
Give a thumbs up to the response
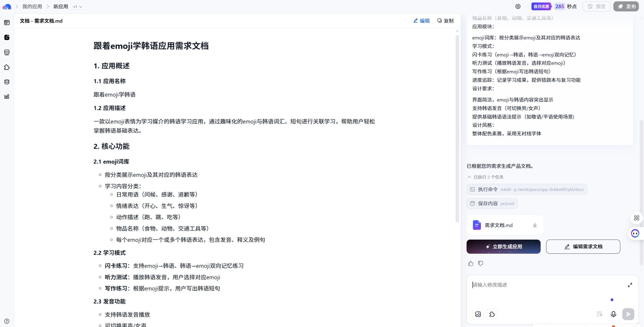pos(471,264)
